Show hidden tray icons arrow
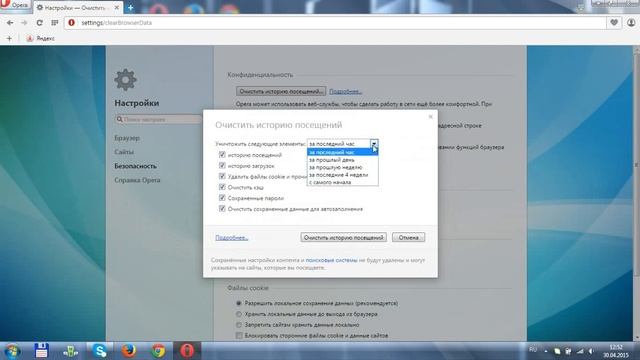 coord(546,351)
